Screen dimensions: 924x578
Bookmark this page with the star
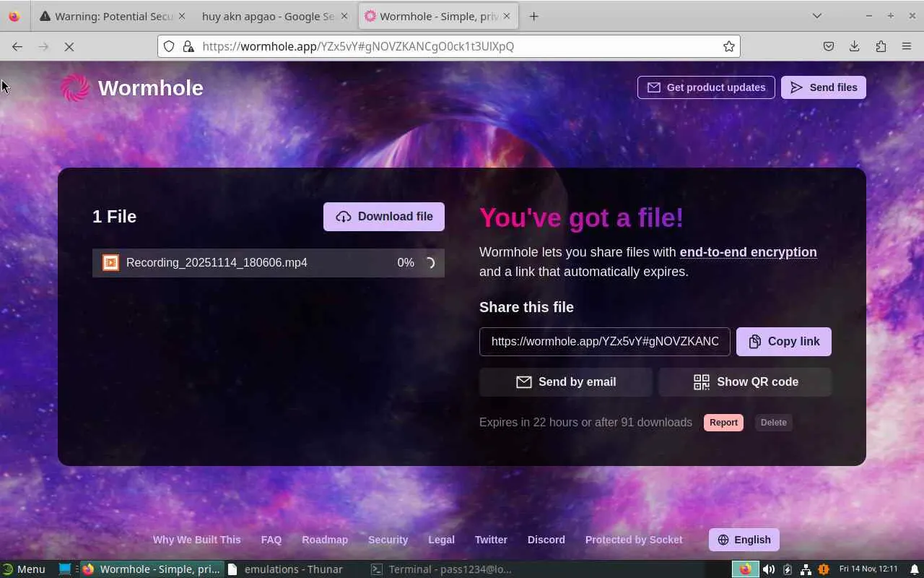click(x=729, y=46)
